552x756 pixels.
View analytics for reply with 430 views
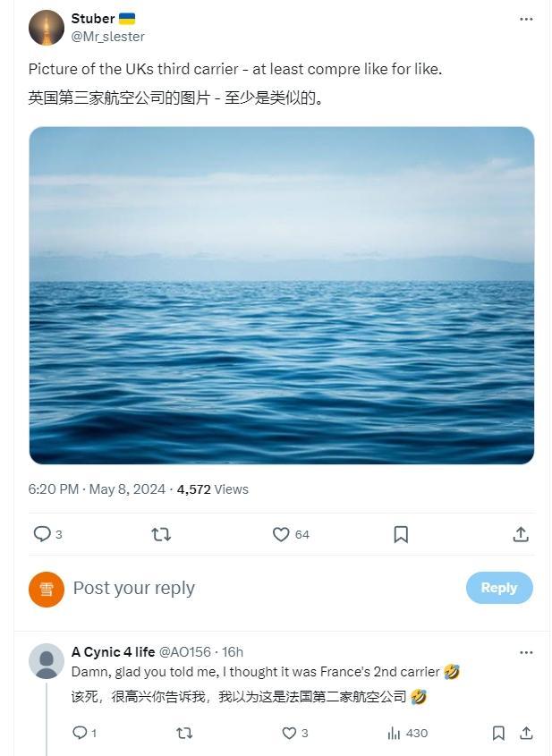(394, 733)
